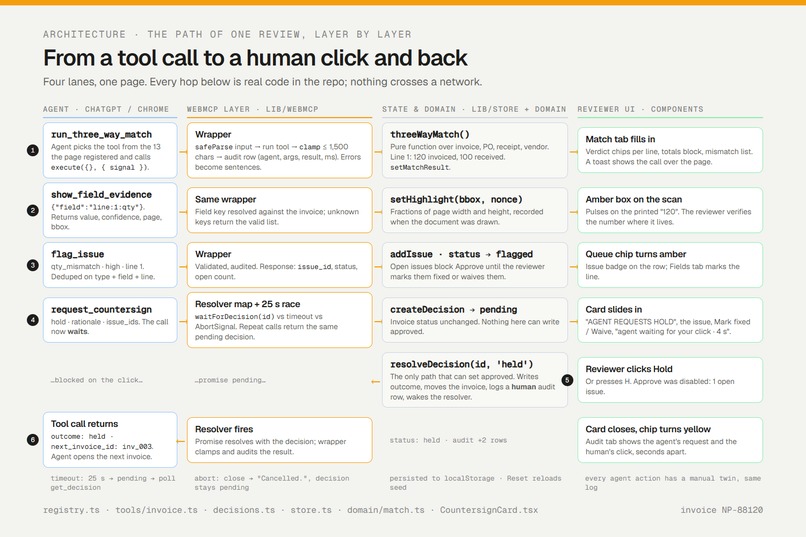Click the registry.ts file name

71,510
